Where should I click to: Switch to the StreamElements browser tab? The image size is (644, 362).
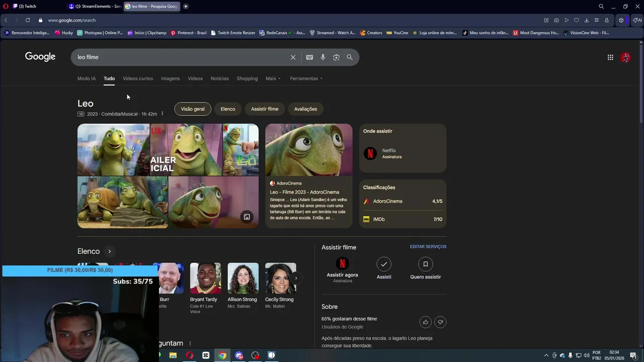click(95, 7)
